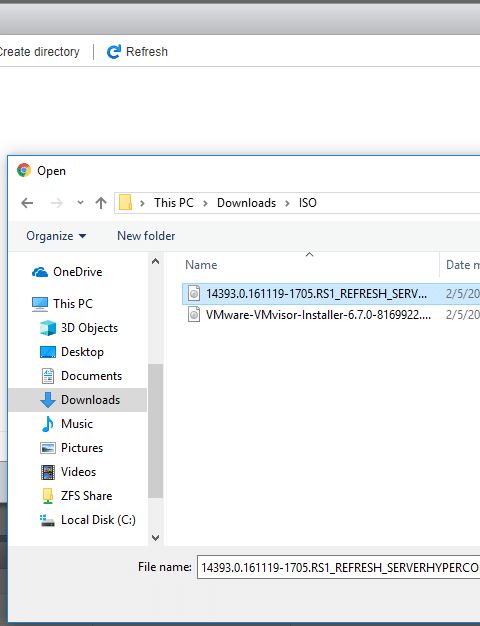The height and width of the screenshot is (626, 480).
Task: Click the blue Downloads arrow icon
Action: point(48,400)
